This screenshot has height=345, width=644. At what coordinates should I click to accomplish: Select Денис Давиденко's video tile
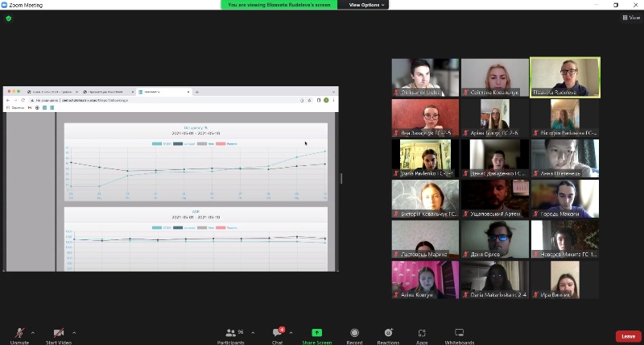pos(495,158)
